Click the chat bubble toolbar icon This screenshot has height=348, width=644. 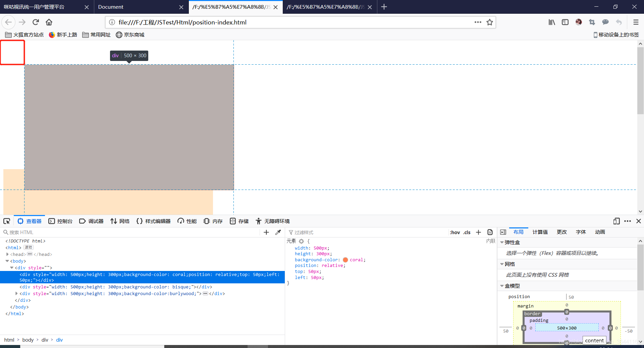[x=605, y=22]
